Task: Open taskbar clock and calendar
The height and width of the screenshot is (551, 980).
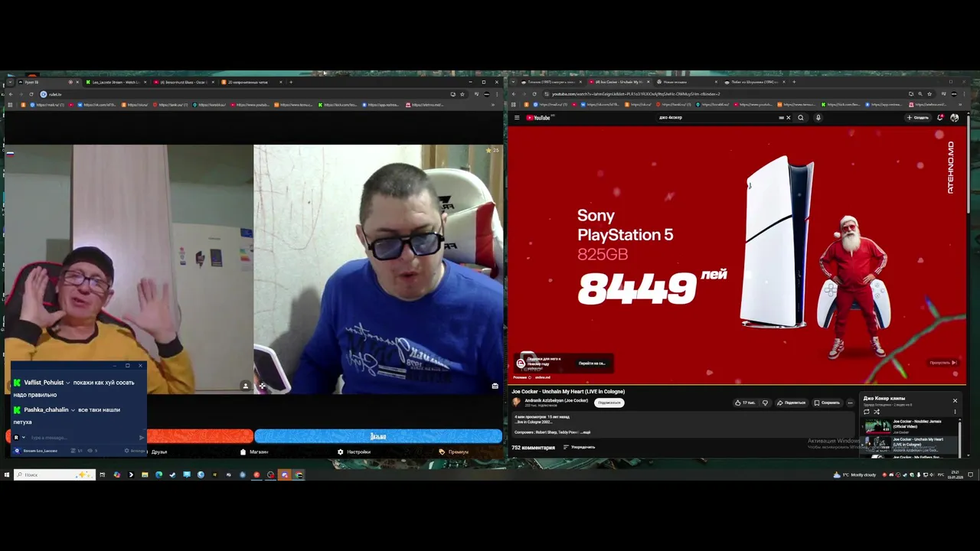Action: pos(955,474)
